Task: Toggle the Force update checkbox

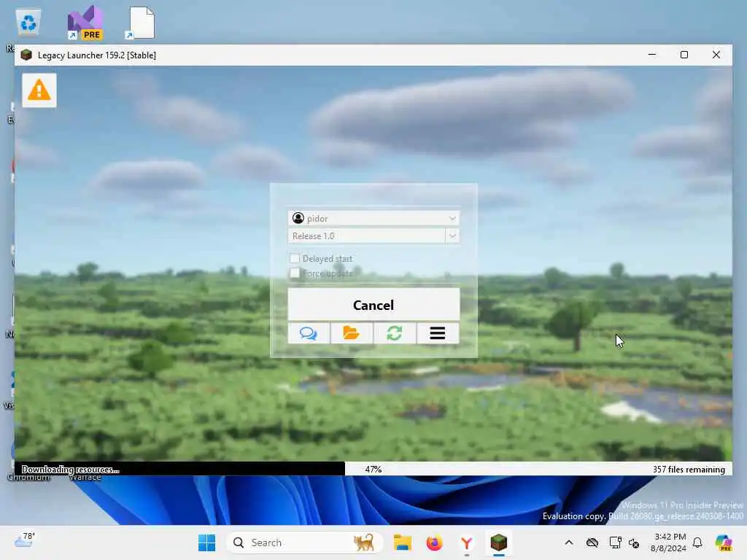Action: point(295,273)
